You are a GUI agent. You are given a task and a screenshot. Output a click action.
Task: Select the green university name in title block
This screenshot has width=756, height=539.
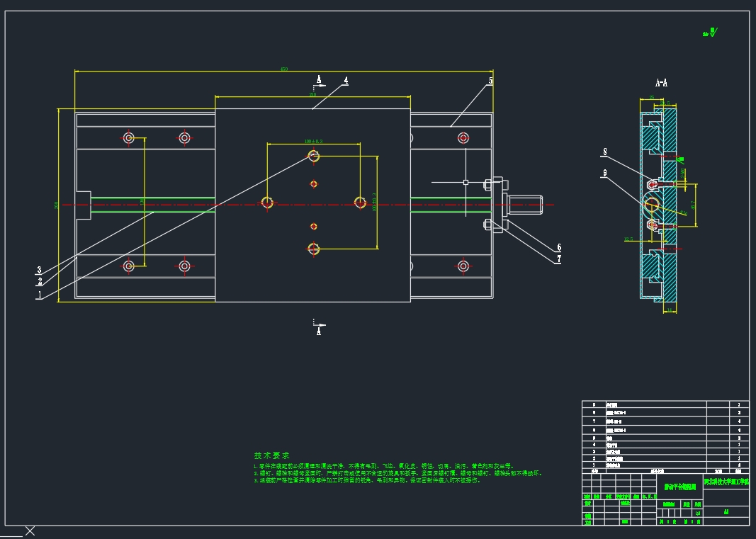click(726, 482)
